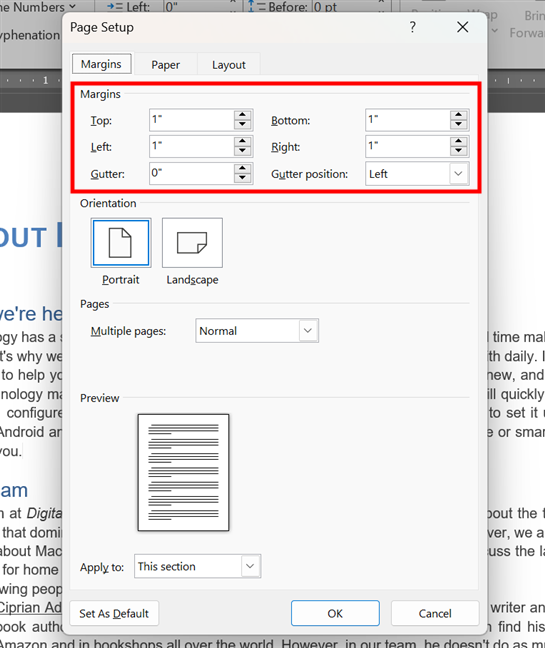Increase the Left margin with up arrow

tap(243, 142)
